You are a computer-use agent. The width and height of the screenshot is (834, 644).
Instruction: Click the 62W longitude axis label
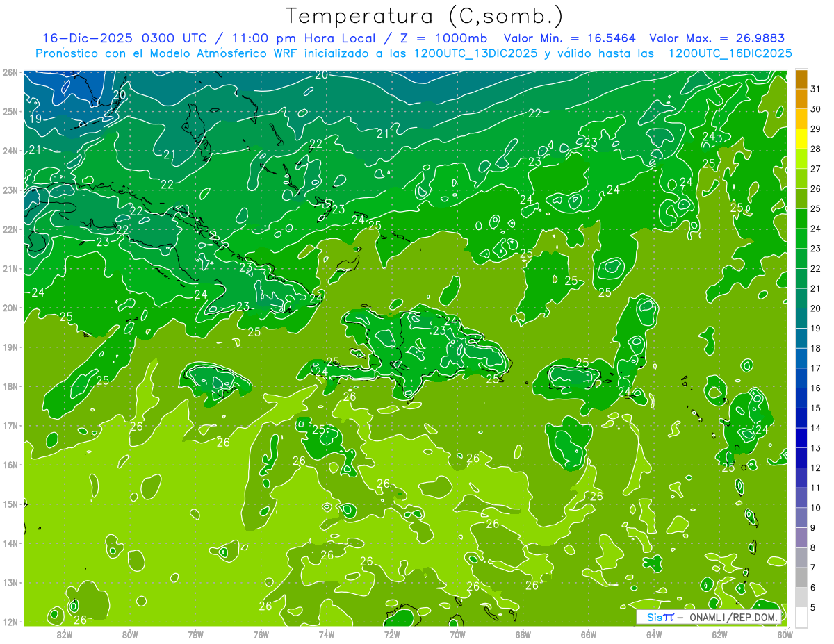[x=720, y=634]
